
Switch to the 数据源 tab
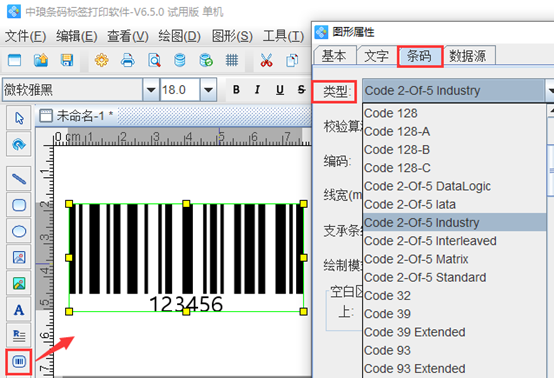click(468, 56)
